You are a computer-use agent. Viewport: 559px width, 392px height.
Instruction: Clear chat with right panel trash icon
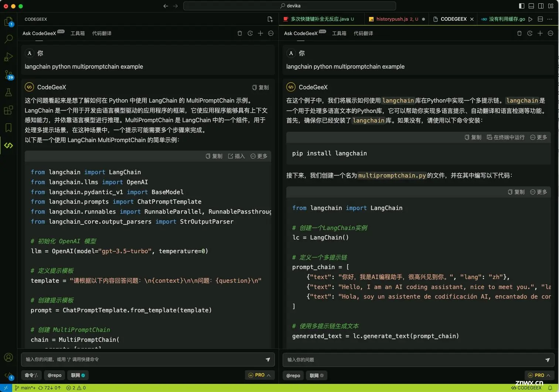click(x=519, y=33)
